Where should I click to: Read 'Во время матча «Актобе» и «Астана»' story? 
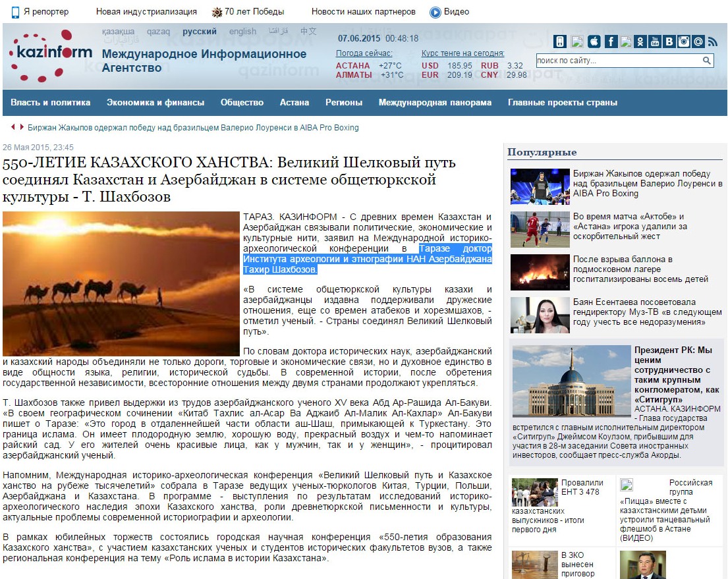click(x=630, y=227)
